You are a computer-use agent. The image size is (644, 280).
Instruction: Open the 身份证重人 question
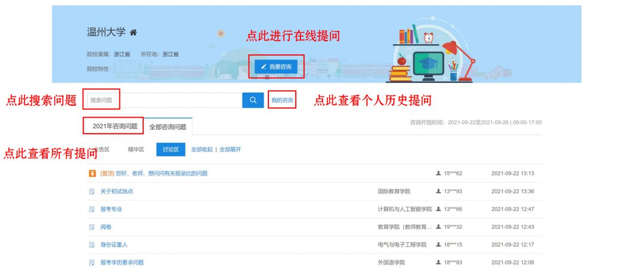[114, 245]
